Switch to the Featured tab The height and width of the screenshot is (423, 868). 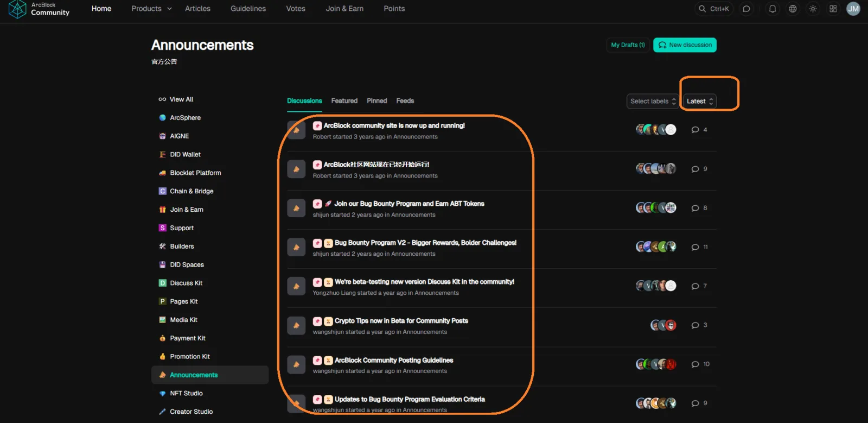[344, 101]
